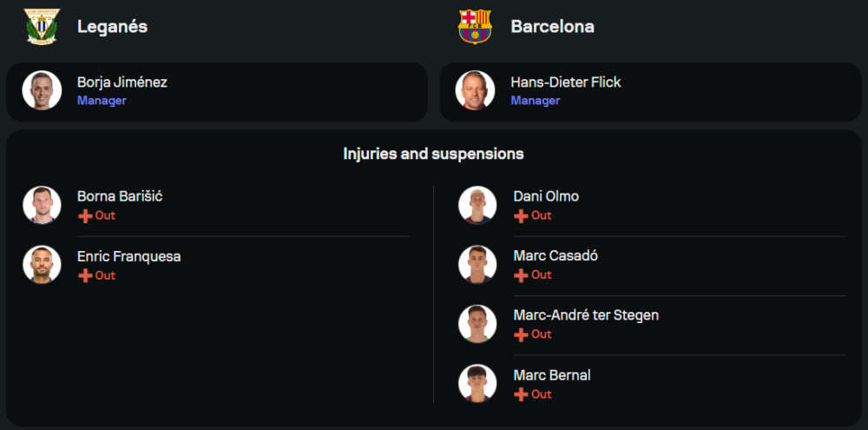Open the Barcelona team name link
This screenshot has width=868, height=430.
coord(552,26)
